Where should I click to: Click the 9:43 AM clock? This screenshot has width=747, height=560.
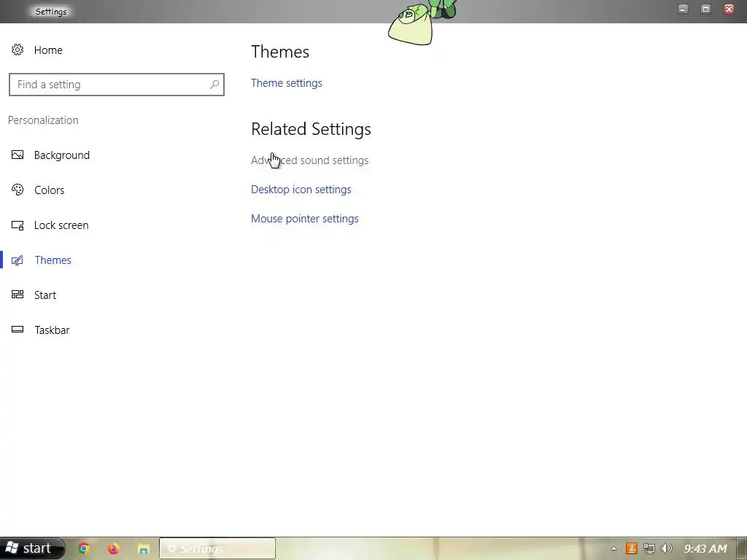[705, 548]
